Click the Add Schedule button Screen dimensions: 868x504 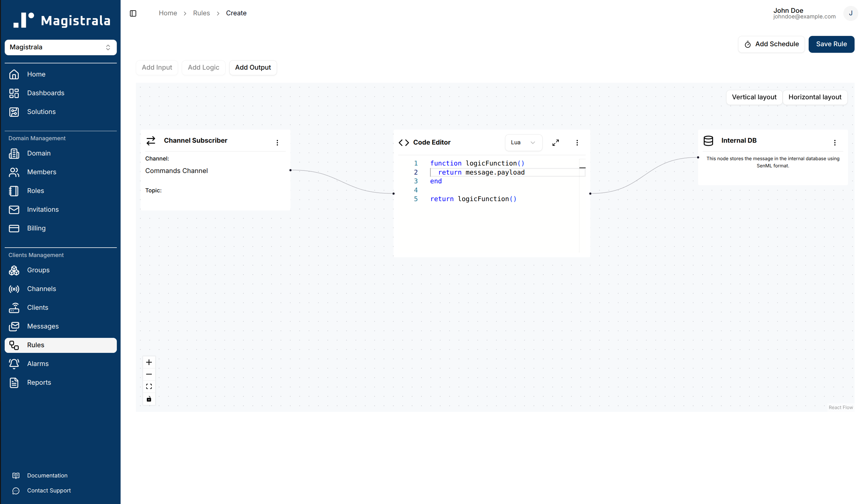coord(771,44)
